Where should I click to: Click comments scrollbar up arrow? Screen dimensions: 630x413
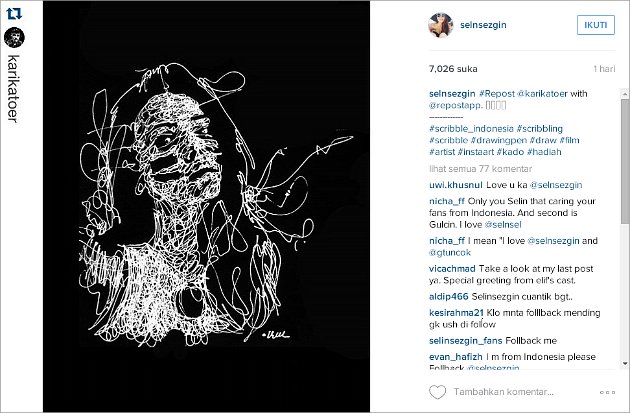625,93
